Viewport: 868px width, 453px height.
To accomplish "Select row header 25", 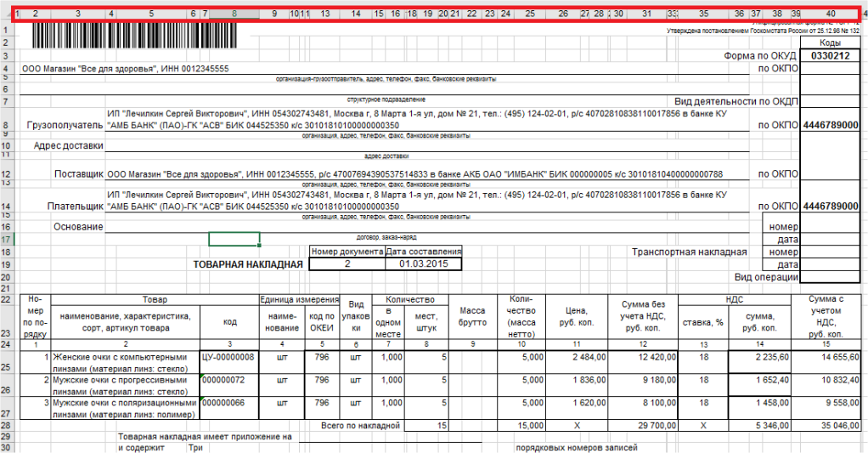I will (x=6, y=362).
